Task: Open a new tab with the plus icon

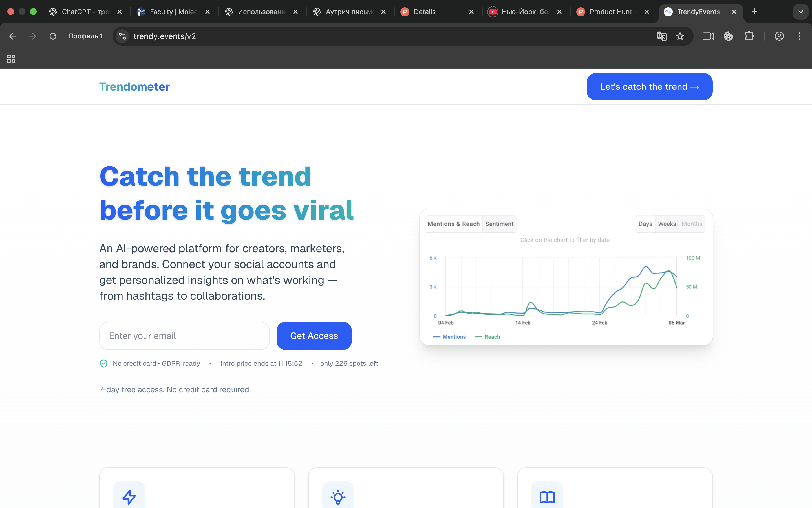Action: [754, 12]
